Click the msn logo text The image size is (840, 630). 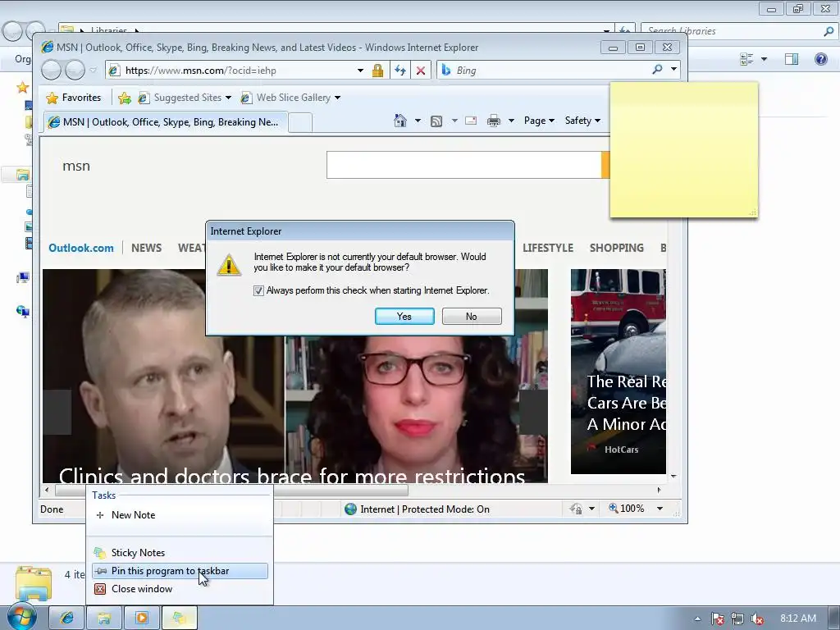(x=76, y=166)
